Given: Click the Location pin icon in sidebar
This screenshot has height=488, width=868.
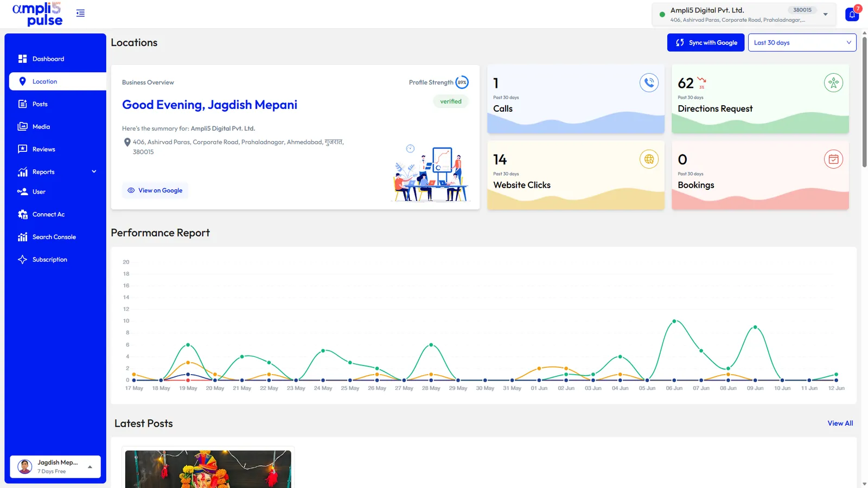Looking at the screenshot, I should pyautogui.click(x=22, y=81).
